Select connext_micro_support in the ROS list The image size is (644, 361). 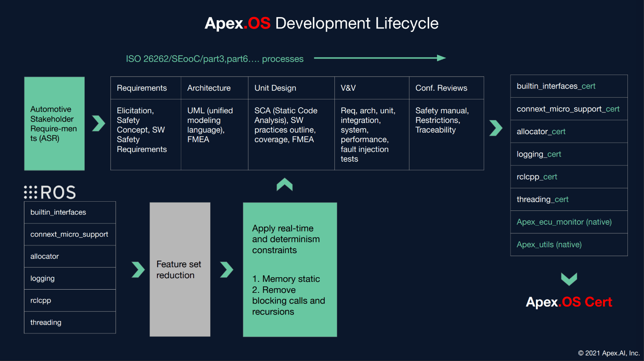(70, 234)
